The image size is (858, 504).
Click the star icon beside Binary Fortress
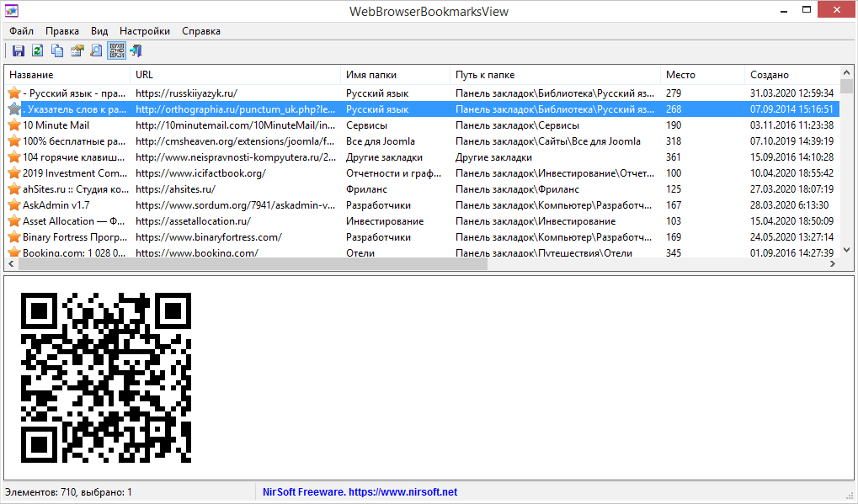click(14, 237)
